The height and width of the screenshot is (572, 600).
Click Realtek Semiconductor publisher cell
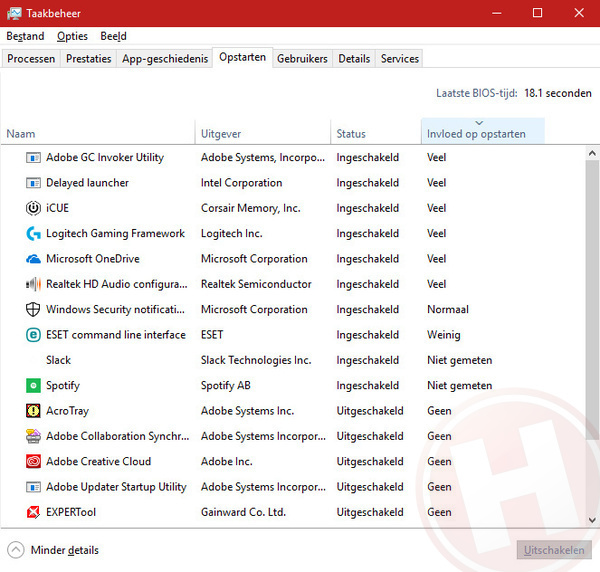256,284
